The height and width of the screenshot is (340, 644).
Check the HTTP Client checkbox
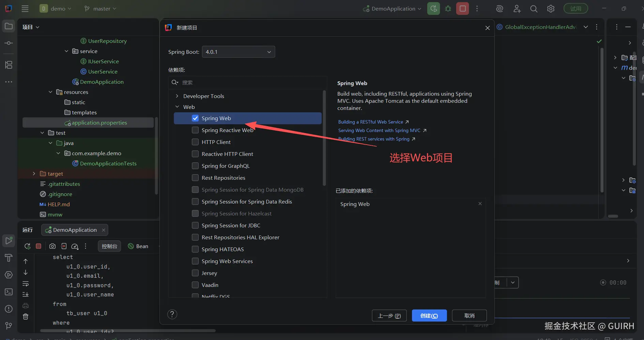(x=195, y=142)
